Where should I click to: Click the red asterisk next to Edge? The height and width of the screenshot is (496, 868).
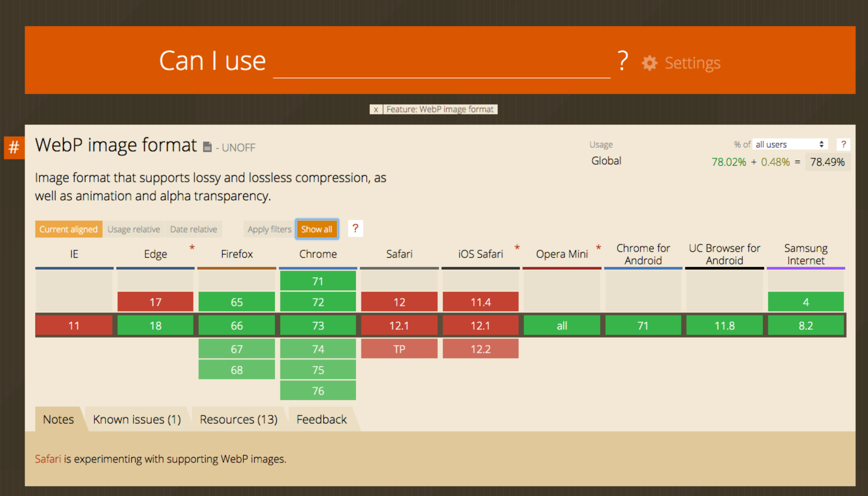[192, 248]
